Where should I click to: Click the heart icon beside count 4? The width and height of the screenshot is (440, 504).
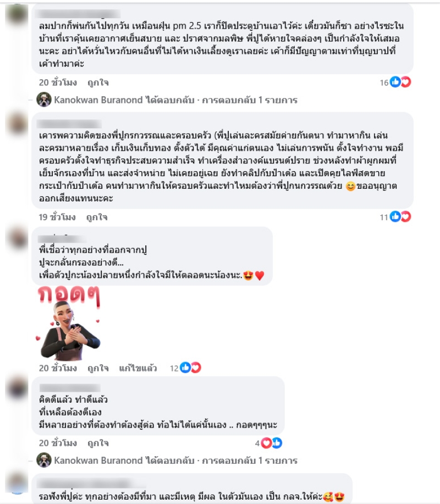click(x=266, y=443)
